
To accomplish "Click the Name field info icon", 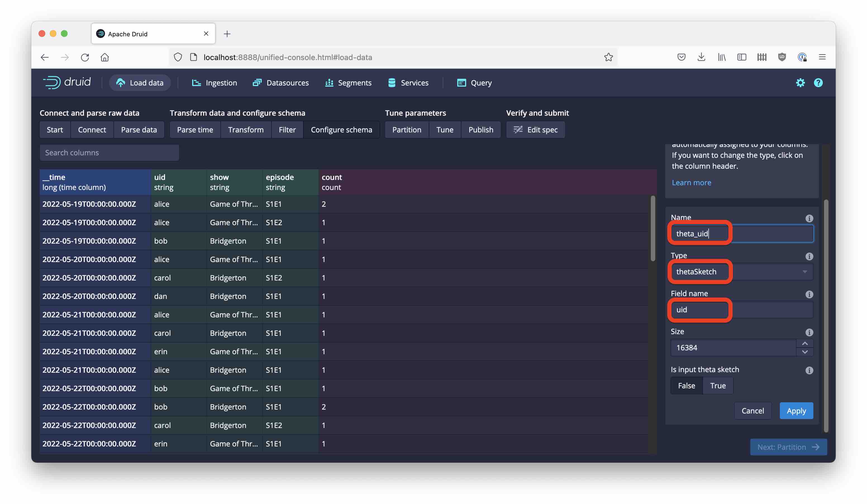I will click(x=809, y=218).
